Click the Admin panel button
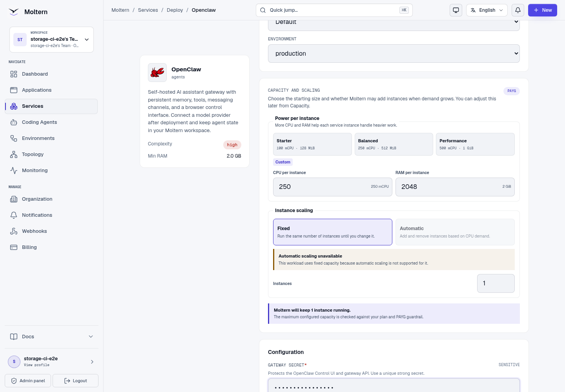The image size is (565, 392). pyautogui.click(x=28, y=381)
